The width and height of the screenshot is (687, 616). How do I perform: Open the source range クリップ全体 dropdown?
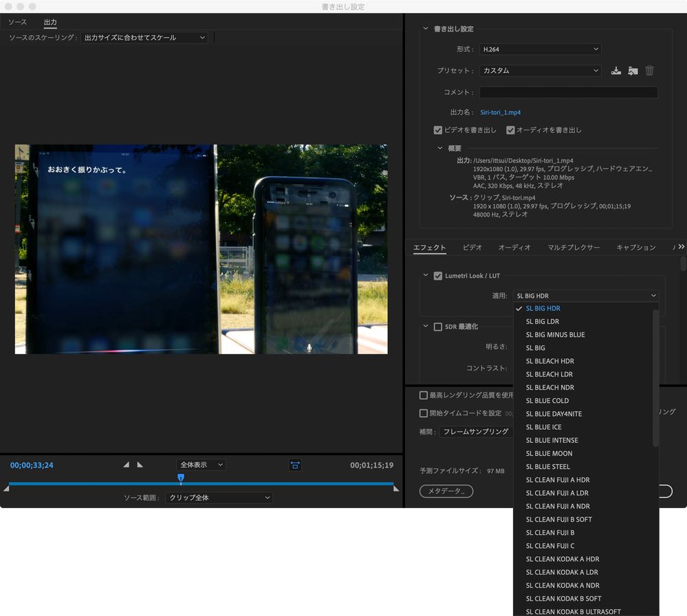(219, 498)
